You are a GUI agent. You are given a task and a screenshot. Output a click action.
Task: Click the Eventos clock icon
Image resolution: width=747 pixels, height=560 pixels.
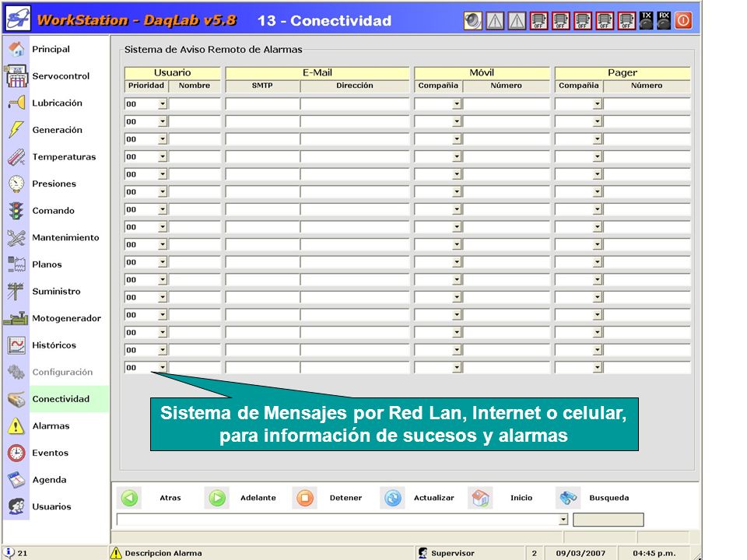(16, 453)
